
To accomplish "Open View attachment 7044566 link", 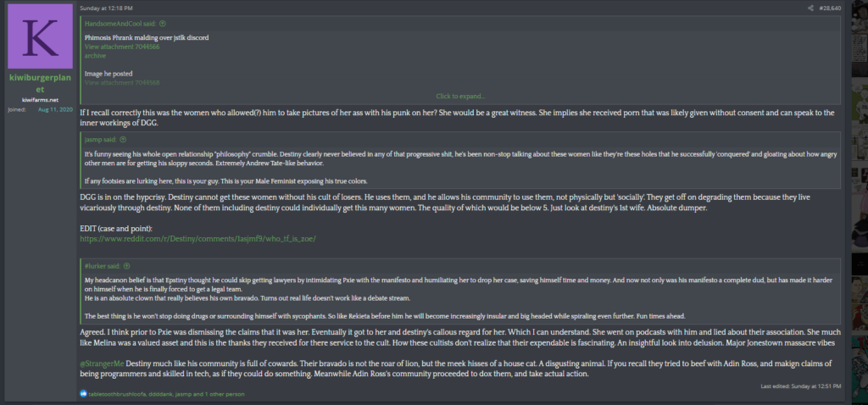I will click(x=122, y=47).
